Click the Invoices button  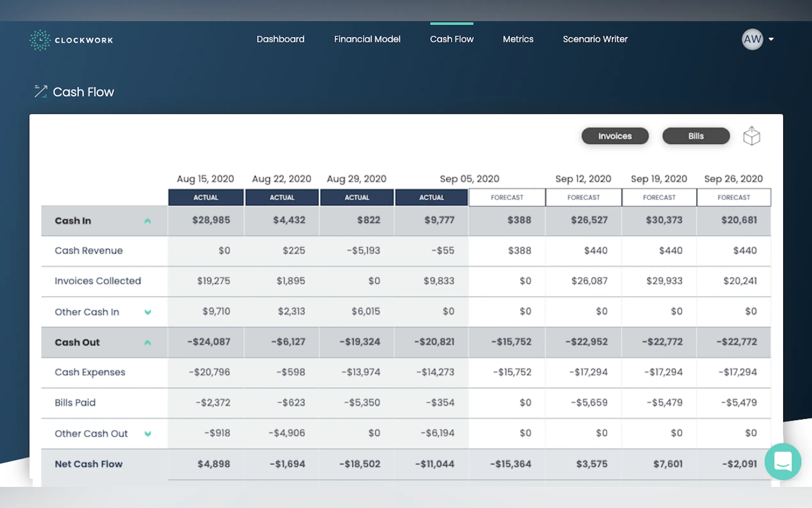point(615,136)
